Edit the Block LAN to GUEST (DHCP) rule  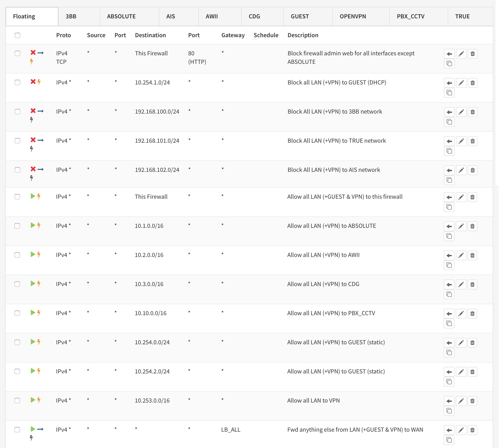pos(461,83)
